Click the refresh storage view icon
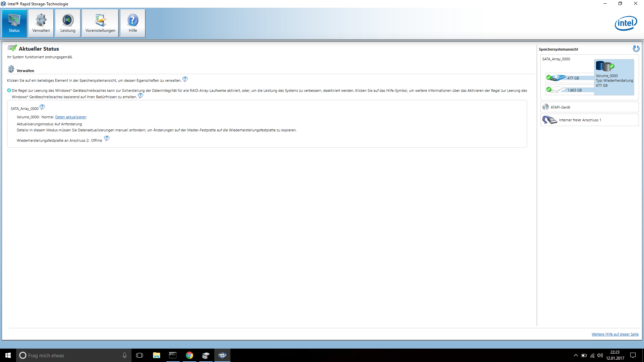Image resolution: width=644 pixels, height=362 pixels. 636,49
